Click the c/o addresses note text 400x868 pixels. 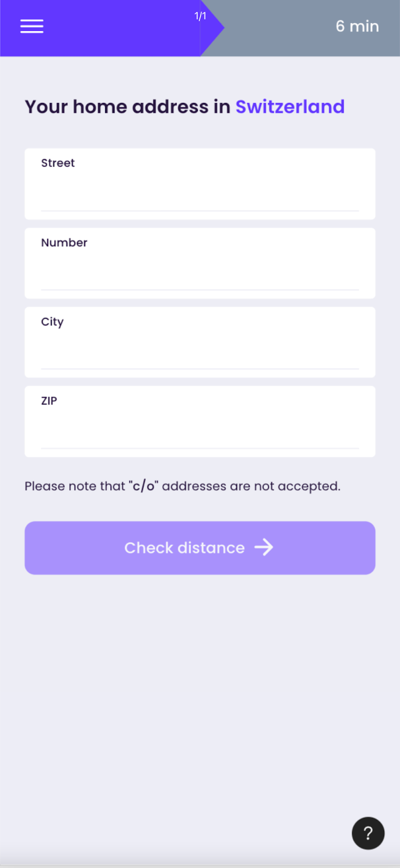pos(182,486)
